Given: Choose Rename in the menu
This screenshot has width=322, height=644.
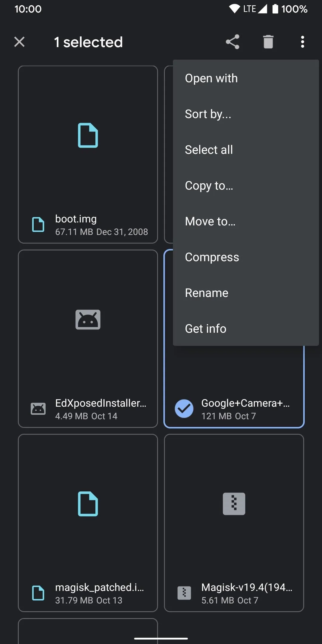Looking at the screenshot, I should point(246,293).
